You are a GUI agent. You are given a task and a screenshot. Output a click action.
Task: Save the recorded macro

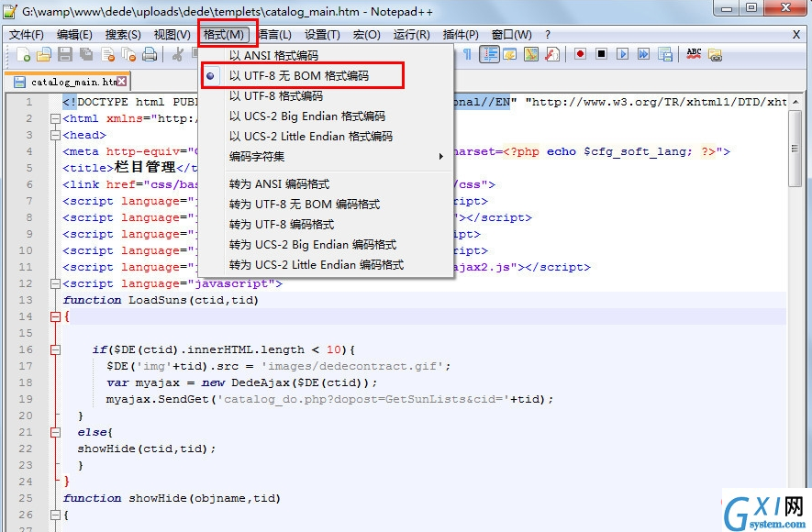[665, 54]
